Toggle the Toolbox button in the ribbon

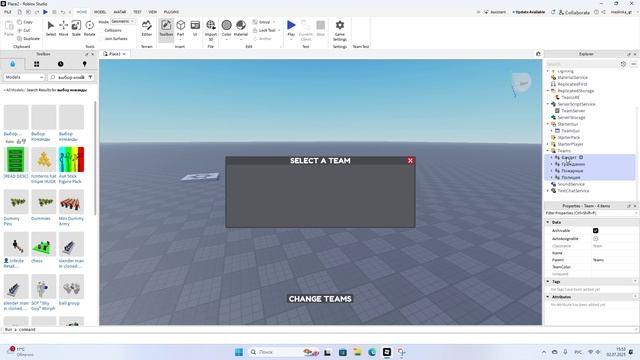coord(166,29)
